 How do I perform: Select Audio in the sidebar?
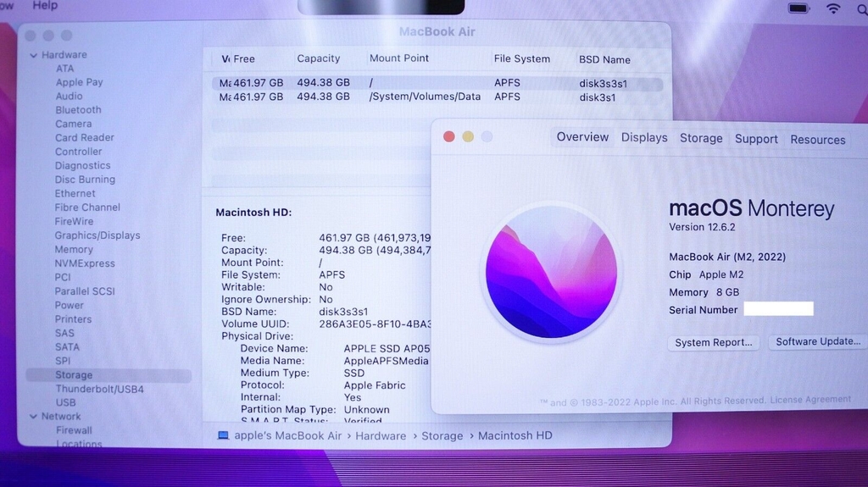click(x=69, y=97)
